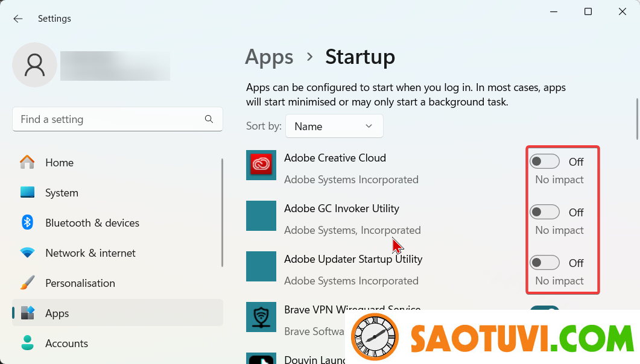Click the Personalisation paintbrush icon
Viewport: 640px width, 364px height.
27,283
